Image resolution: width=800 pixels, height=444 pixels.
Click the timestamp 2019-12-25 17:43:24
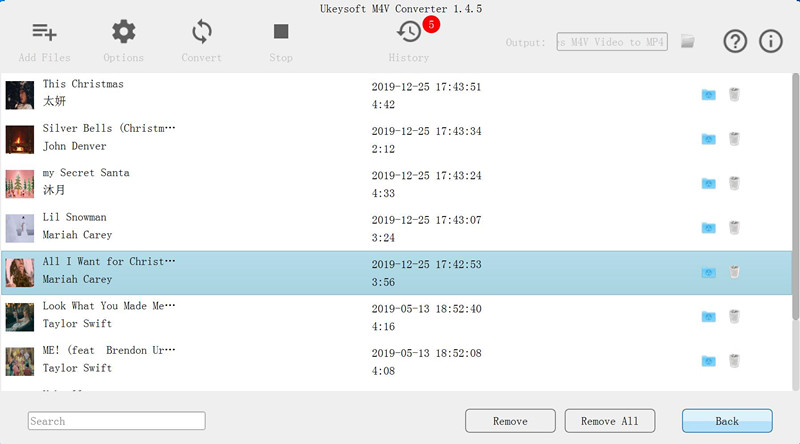426,176
